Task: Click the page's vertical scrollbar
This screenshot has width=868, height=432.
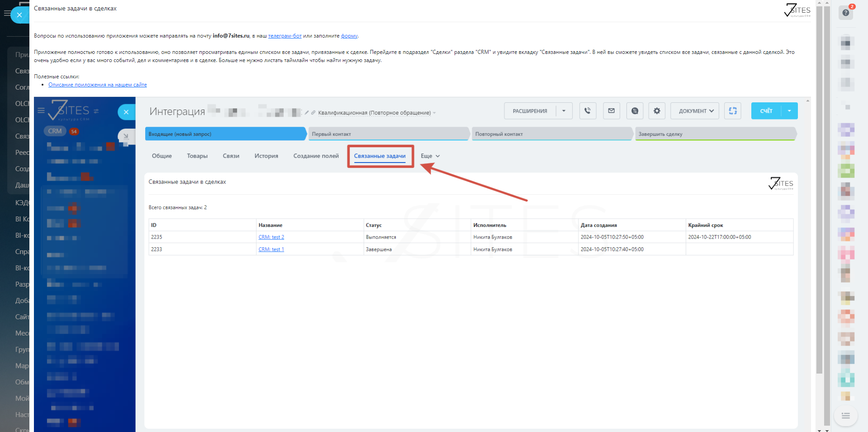Action: tap(819, 181)
